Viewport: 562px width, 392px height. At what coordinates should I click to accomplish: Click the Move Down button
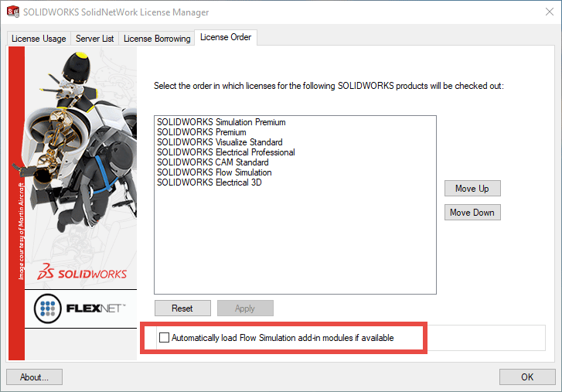(472, 213)
